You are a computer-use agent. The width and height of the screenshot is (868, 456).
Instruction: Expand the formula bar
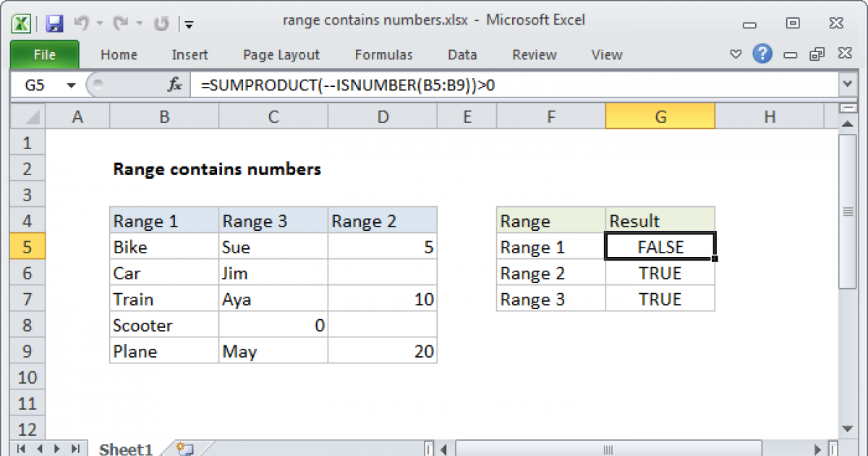click(847, 85)
